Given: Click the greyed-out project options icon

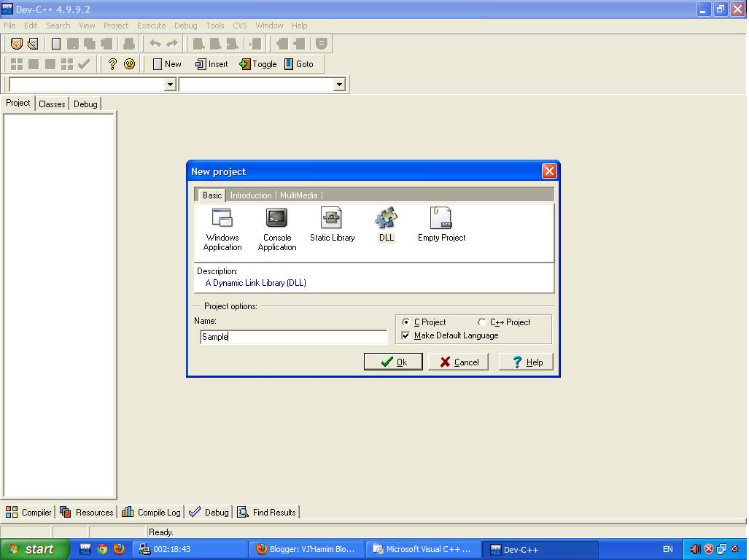Looking at the screenshot, I should click(322, 44).
